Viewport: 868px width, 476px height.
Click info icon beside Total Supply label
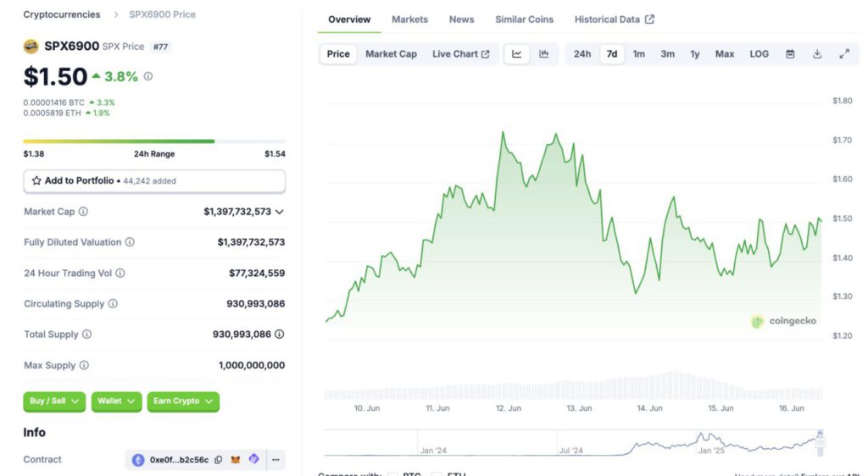click(x=87, y=335)
